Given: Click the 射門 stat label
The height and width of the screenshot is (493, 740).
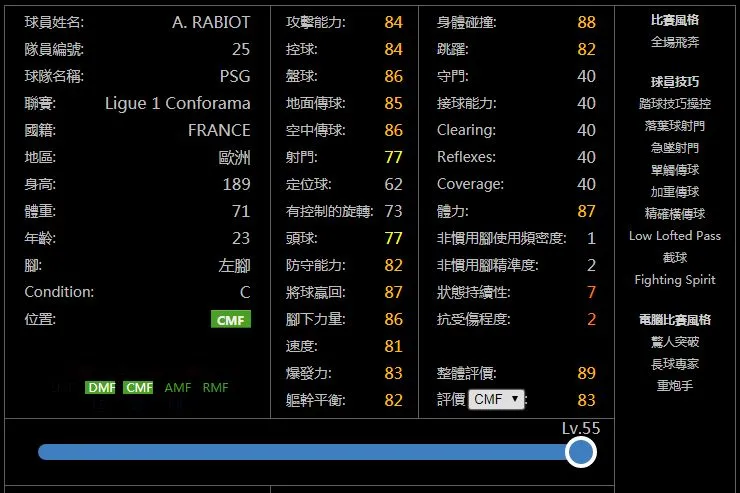Looking at the screenshot, I should [301, 157].
